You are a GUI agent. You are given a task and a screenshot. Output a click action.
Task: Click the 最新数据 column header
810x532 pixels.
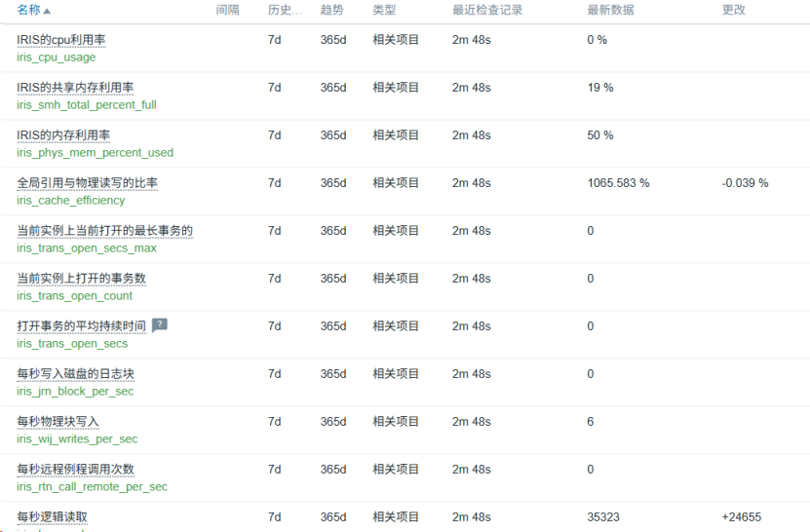[610, 10]
